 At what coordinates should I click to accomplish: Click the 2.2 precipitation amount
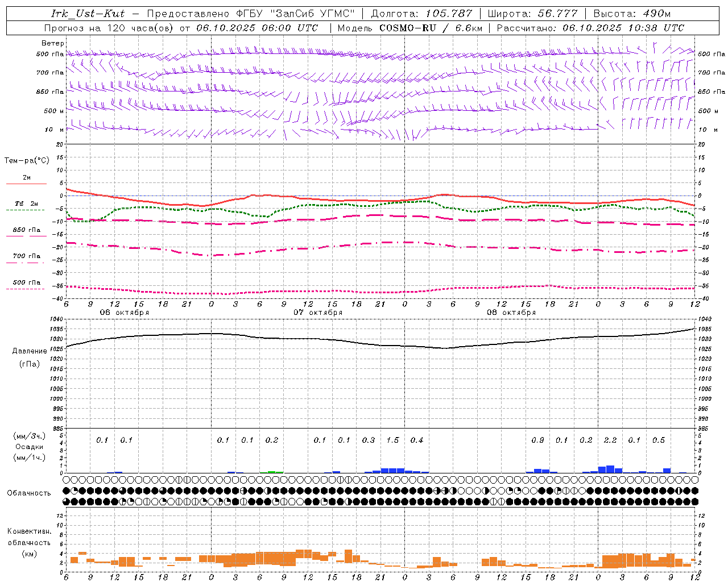pyautogui.click(x=610, y=440)
